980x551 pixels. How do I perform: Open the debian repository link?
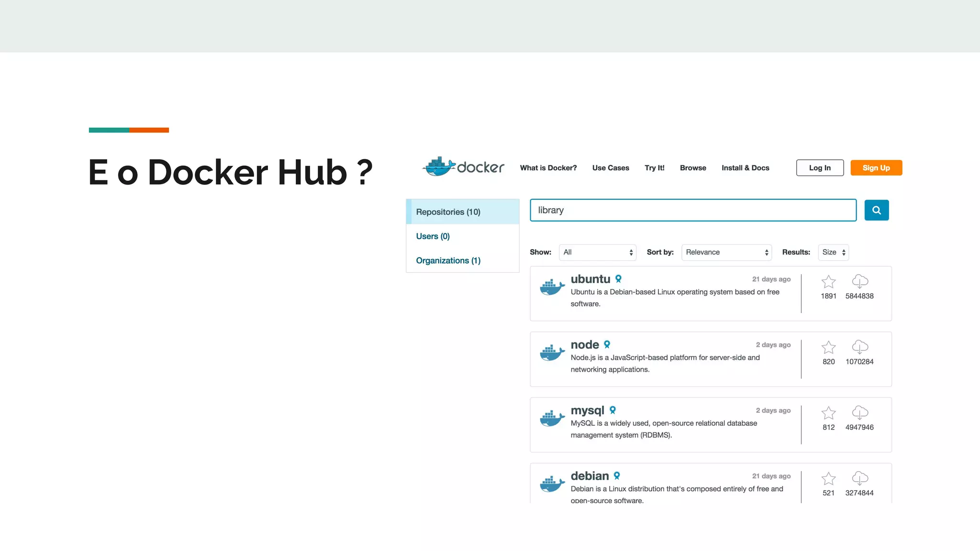[x=590, y=476]
